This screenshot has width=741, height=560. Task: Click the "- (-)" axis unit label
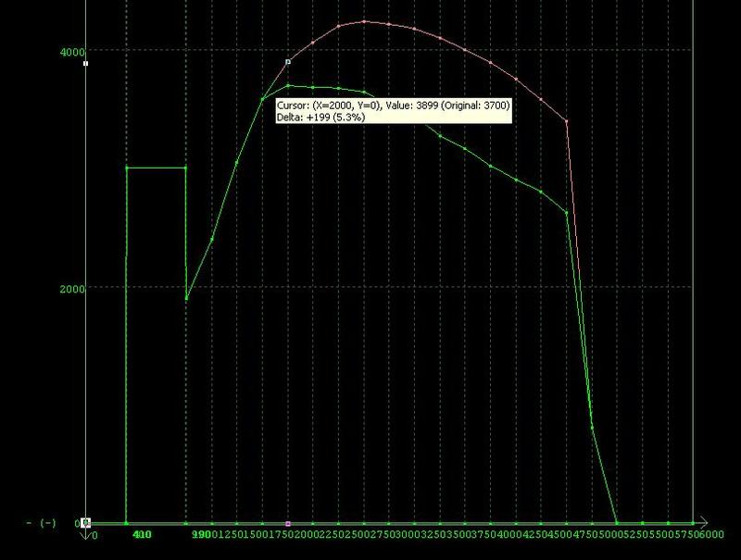(x=41, y=524)
